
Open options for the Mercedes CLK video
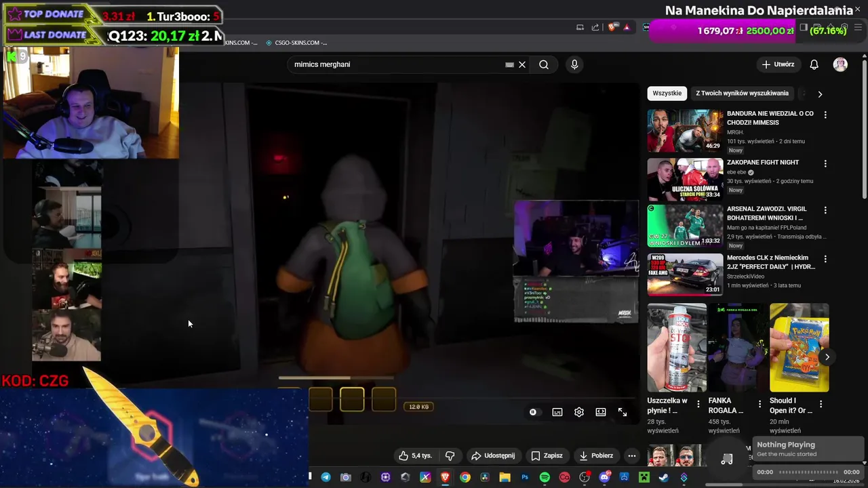825,259
